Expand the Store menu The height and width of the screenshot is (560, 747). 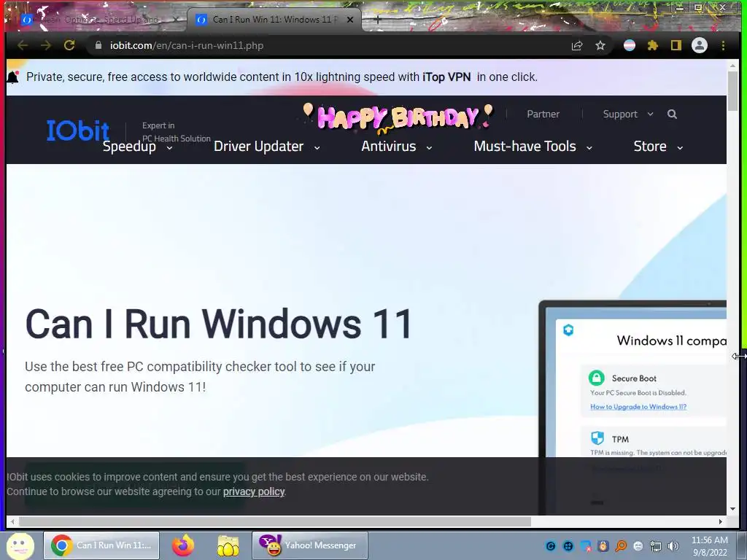click(x=658, y=146)
